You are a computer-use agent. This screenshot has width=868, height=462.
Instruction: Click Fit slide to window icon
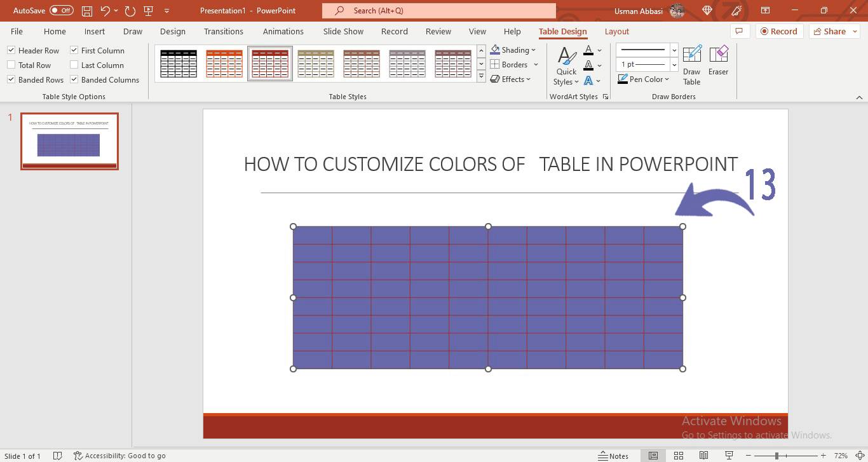coord(859,456)
